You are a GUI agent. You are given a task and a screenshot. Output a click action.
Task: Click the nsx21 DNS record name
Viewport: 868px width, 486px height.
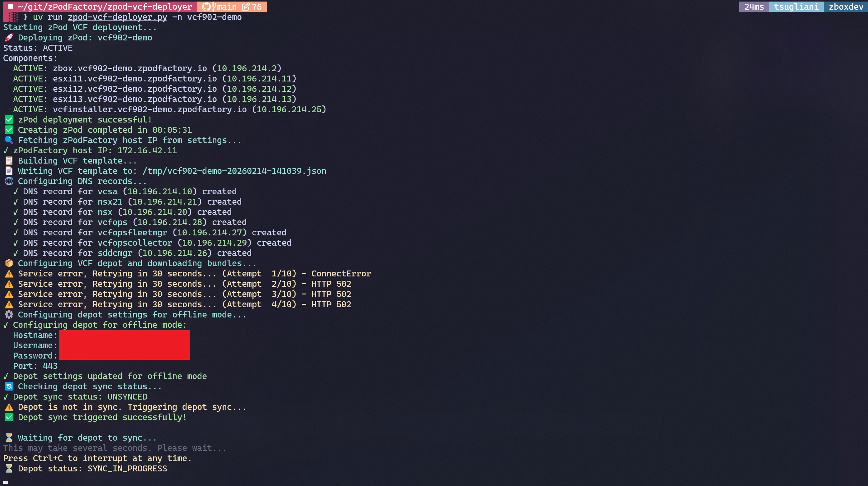pyautogui.click(x=110, y=201)
